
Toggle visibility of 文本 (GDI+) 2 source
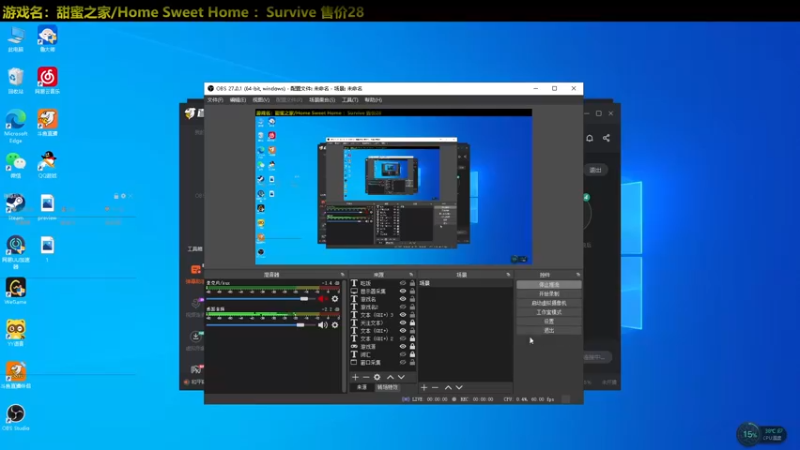[403, 338]
